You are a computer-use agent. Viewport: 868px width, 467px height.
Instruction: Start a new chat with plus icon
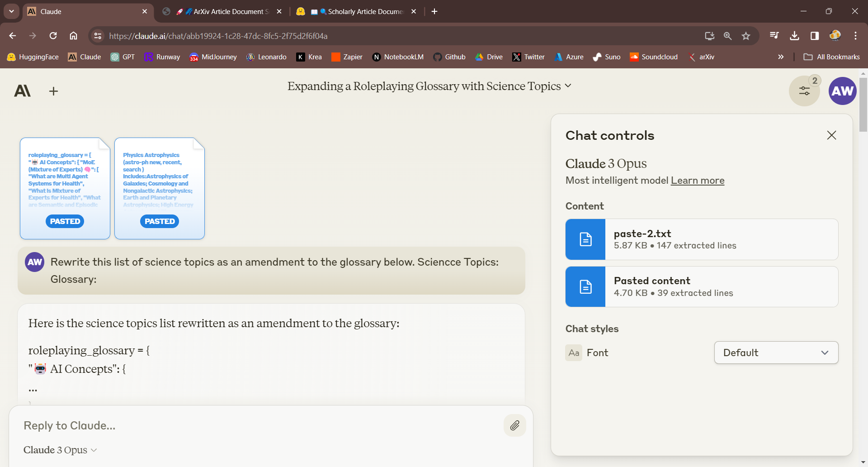[53, 91]
